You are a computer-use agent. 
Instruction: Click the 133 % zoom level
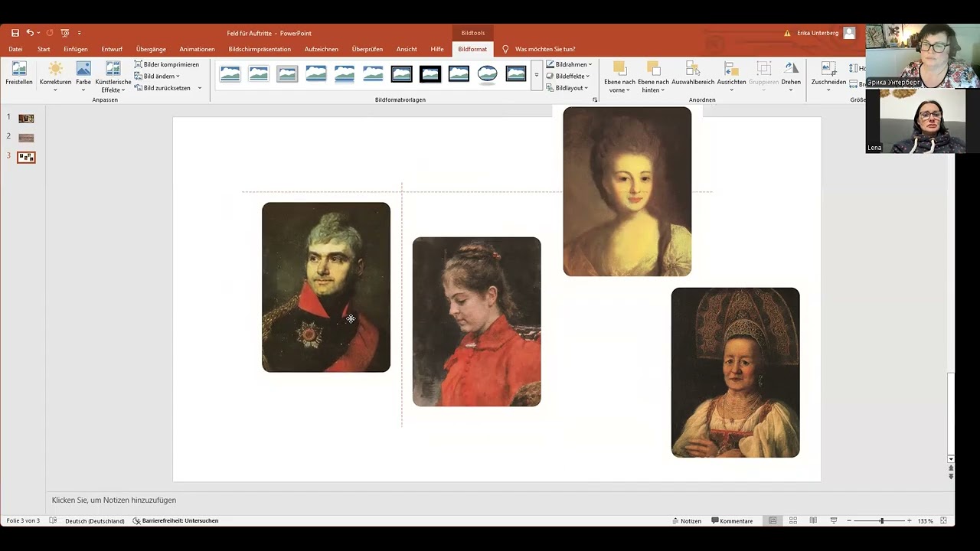(926, 521)
